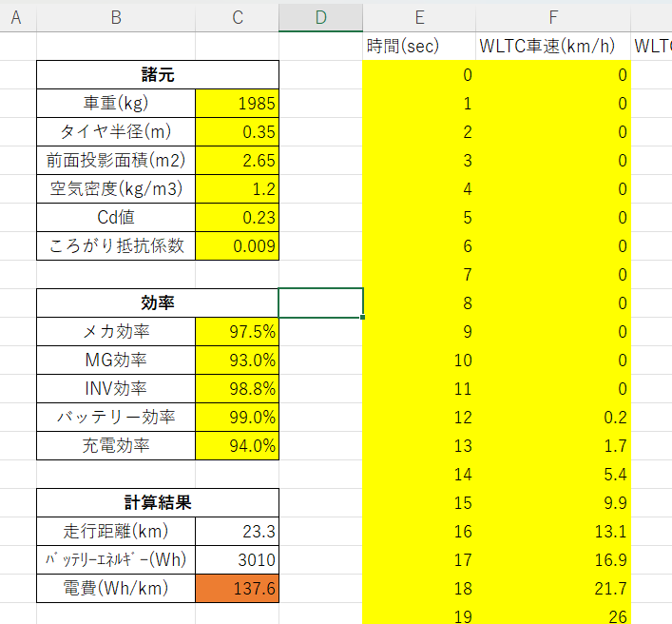
Task: Select the 充電効率 value 94.0%
Action: (x=237, y=445)
